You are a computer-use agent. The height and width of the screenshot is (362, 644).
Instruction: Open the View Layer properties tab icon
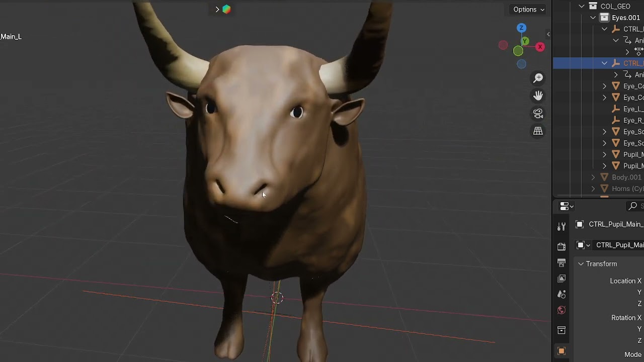(x=561, y=279)
